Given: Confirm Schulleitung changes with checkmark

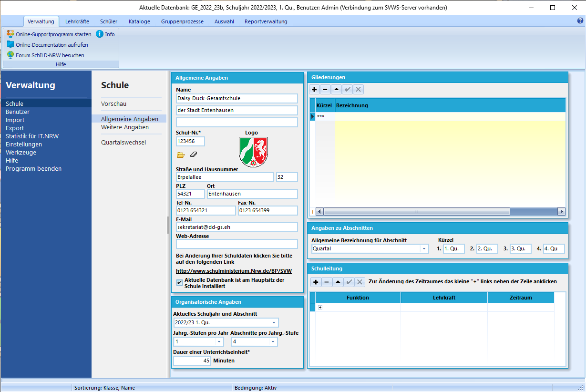Looking at the screenshot, I should coord(349,282).
